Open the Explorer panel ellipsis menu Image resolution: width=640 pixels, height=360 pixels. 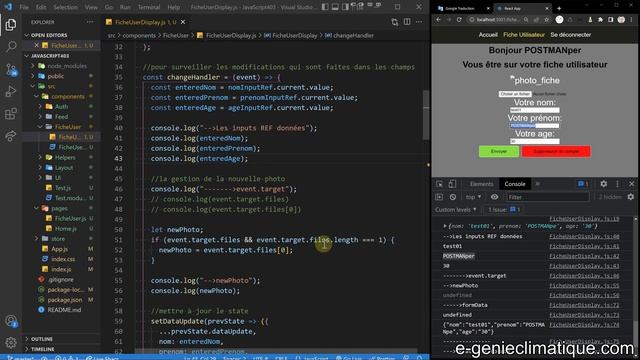pos(90,22)
